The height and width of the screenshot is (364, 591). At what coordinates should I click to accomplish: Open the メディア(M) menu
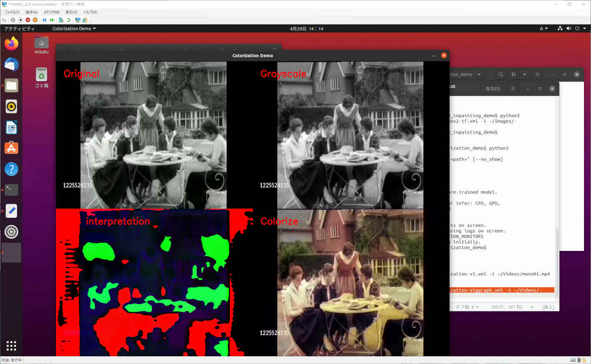[x=51, y=12]
